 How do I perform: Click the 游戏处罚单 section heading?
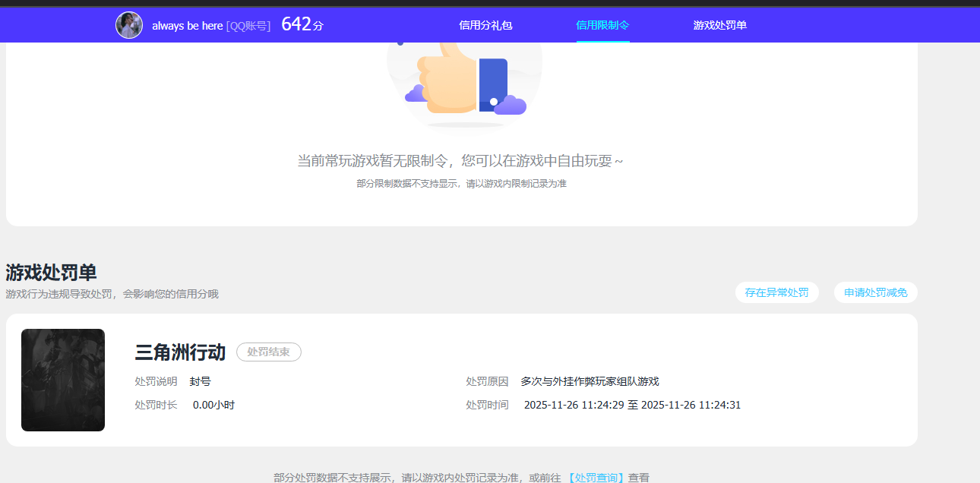point(51,273)
